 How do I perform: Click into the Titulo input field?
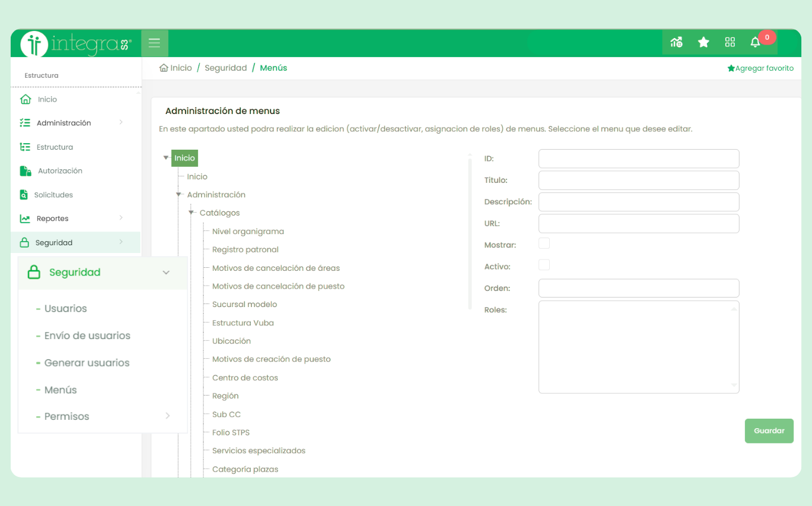point(638,180)
